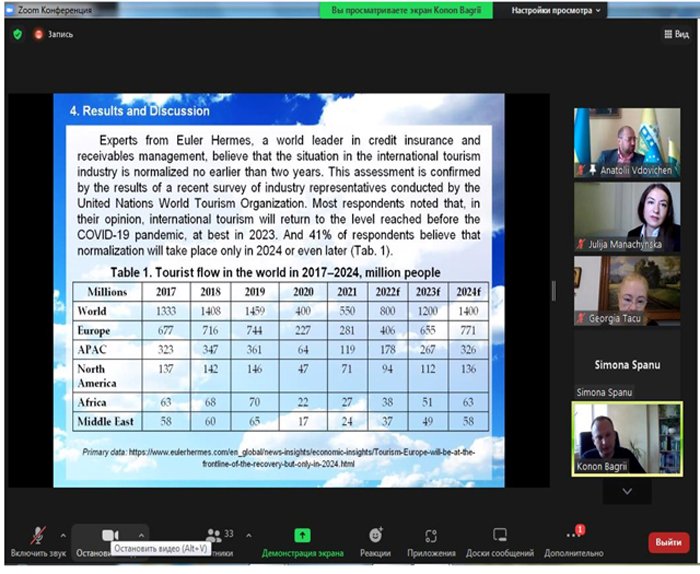Open Доски сообщений whiteboard icon
The width and height of the screenshot is (700, 574).
tap(500, 535)
